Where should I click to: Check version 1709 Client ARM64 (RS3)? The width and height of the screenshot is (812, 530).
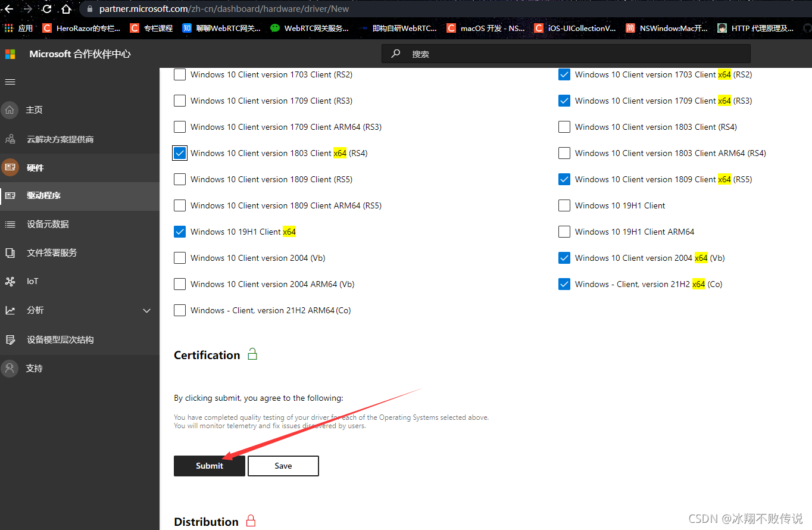[x=180, y=127]
